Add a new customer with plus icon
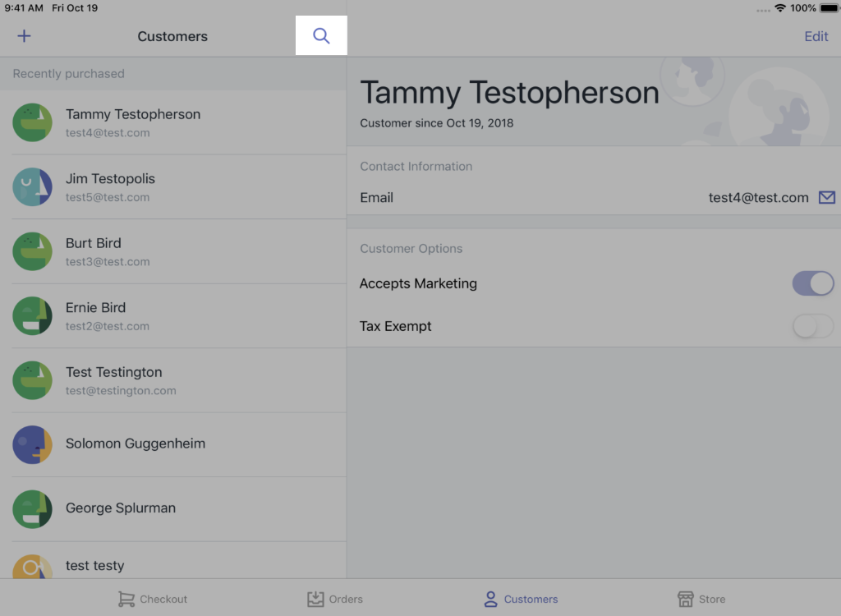 pos(24,36)
